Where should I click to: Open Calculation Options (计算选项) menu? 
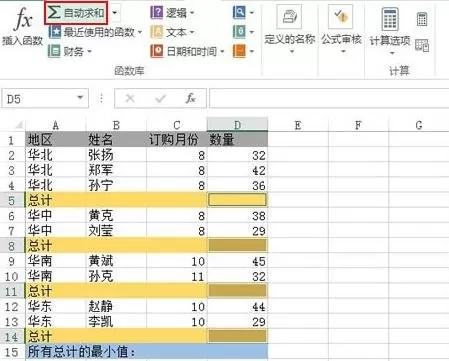pyautogui.click(x=390, y=31)
